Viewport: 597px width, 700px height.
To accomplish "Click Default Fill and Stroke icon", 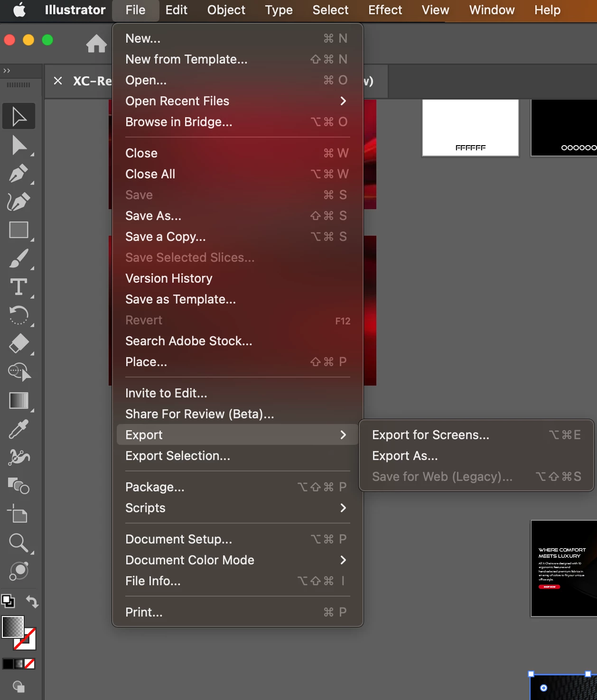I will 8,601.
